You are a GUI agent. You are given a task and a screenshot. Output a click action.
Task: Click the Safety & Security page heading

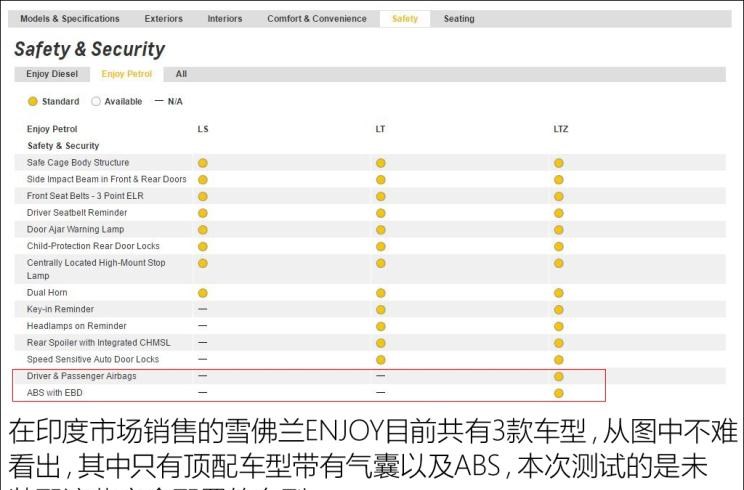(89, 49)
